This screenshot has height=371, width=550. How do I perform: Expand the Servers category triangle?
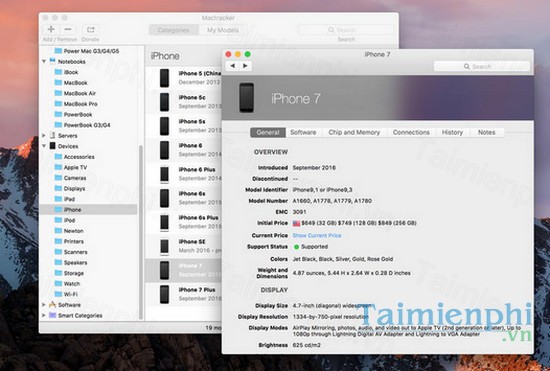pos(44,135)
